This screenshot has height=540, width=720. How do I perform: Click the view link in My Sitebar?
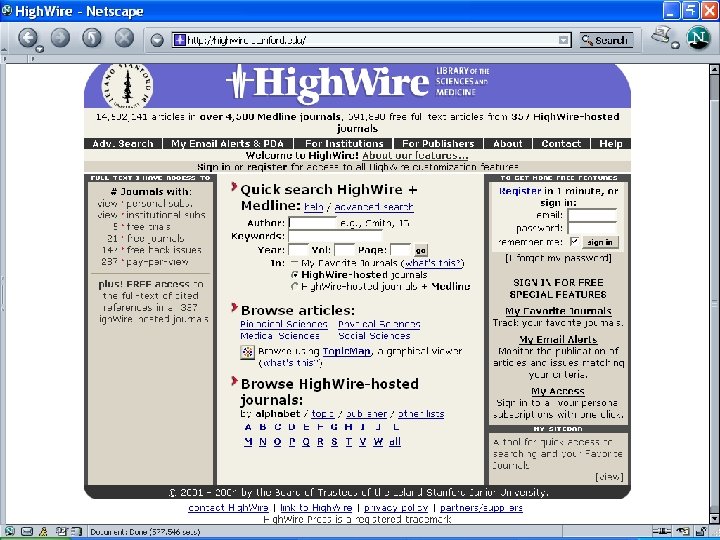click(609, 477)
